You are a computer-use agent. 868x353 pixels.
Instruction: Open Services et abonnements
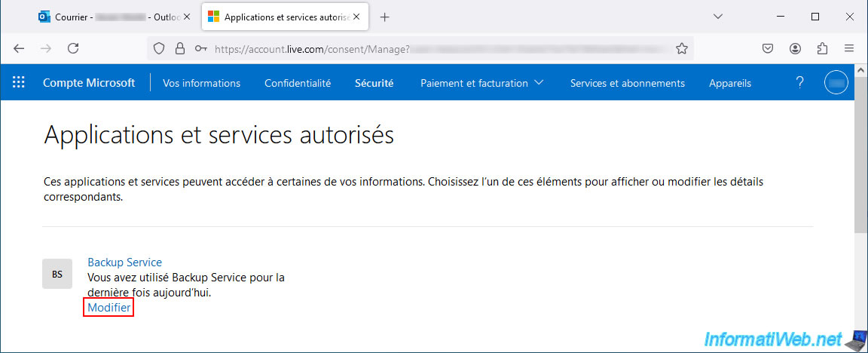click(627, 83)
